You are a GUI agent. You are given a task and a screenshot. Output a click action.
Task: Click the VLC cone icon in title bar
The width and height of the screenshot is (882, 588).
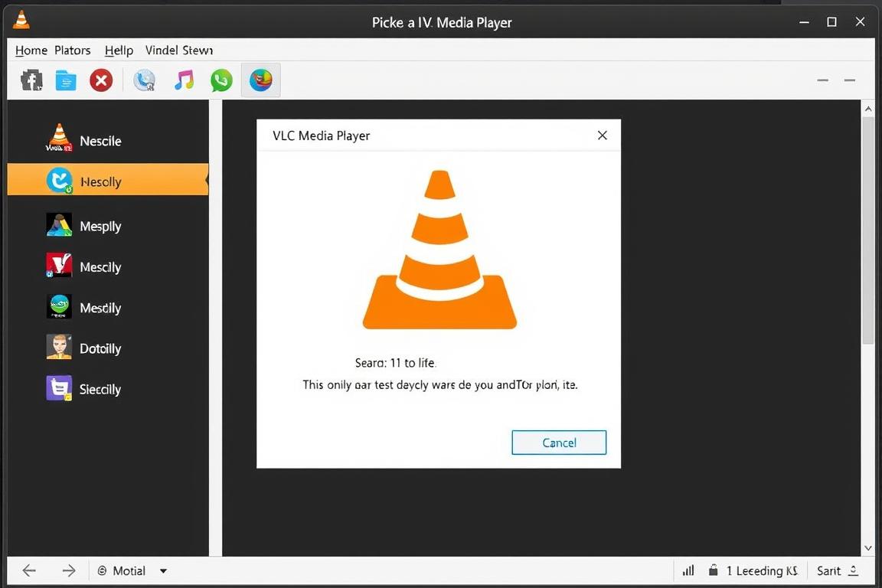[x=21, y=20]
